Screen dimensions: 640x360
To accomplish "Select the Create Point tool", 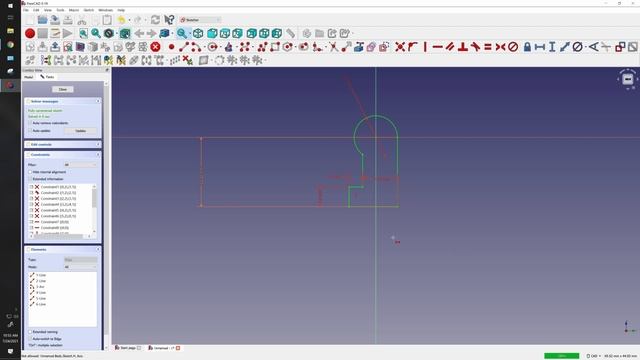I will click(x=171, y=47).
